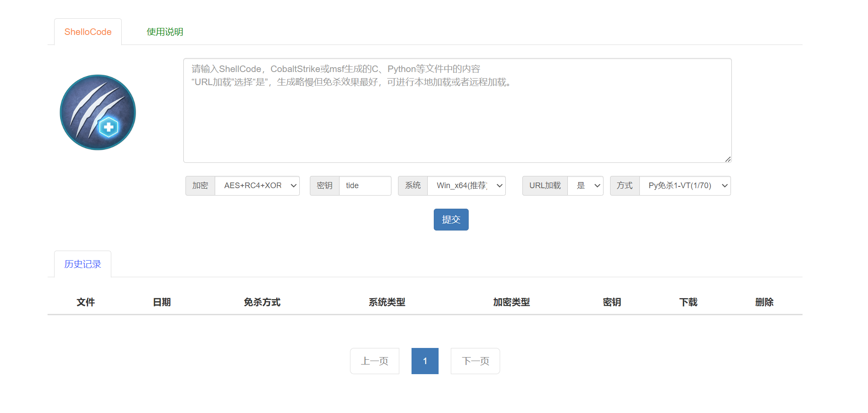The height and width of the screenshot is (413, 868).
Task: Click the 密钥 label addon beside tide
Action: coord(325,186)
